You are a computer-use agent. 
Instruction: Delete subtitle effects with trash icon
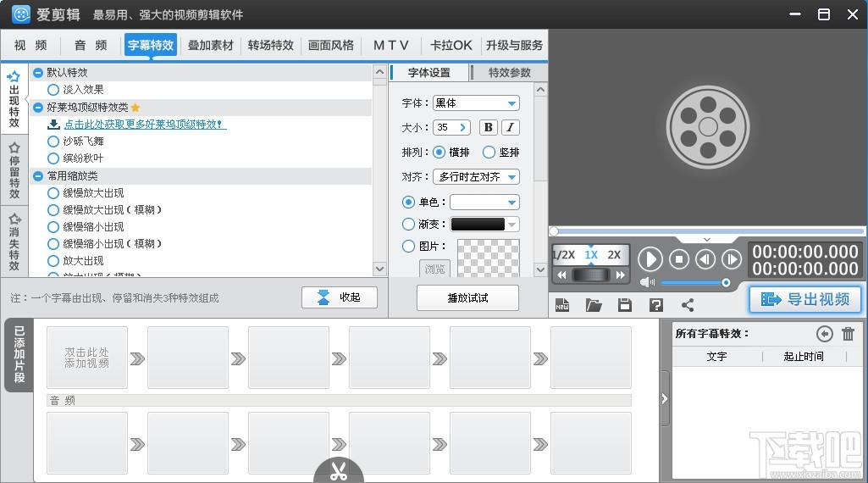[x=848, y=334]
